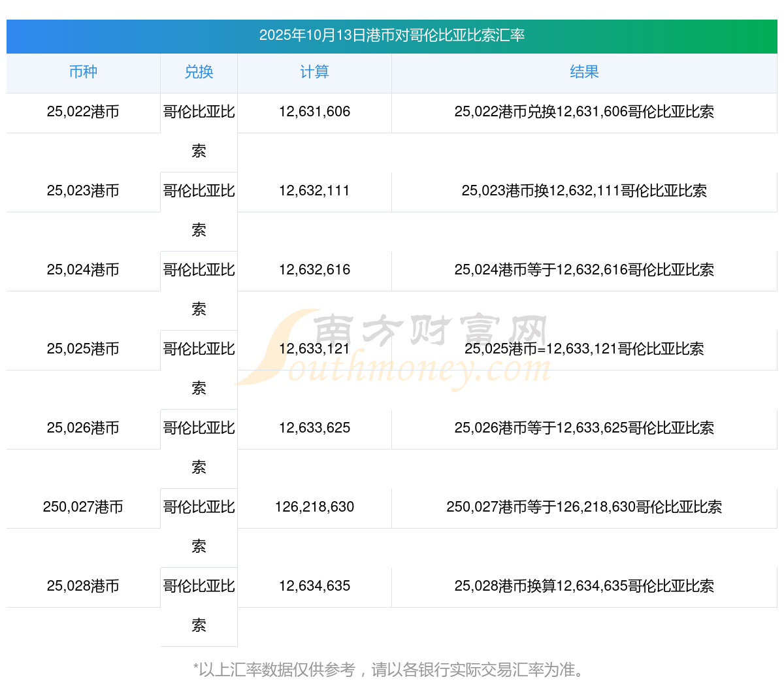Viewport: 784px width, 690px height.
Task: Select the 25,028港币 currency cell
Action: (83, 586)
